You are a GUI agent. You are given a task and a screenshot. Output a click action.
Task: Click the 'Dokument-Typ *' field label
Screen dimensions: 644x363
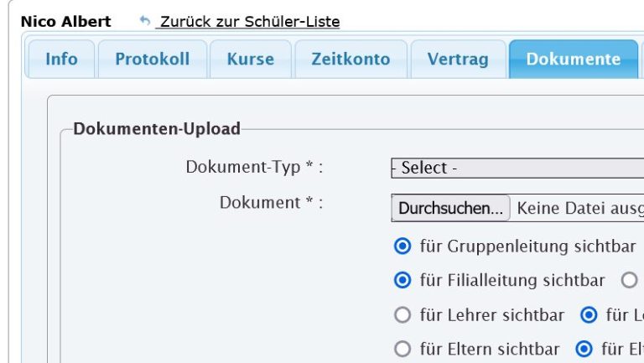tap(254, 168)
